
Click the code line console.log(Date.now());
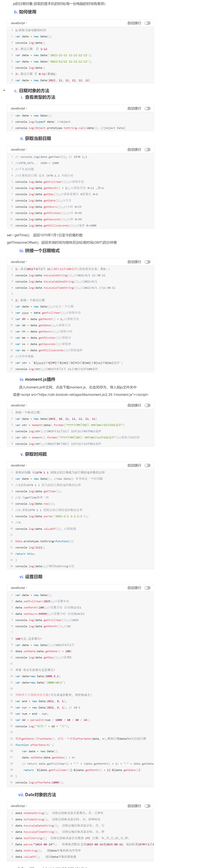tap(35, 504)
